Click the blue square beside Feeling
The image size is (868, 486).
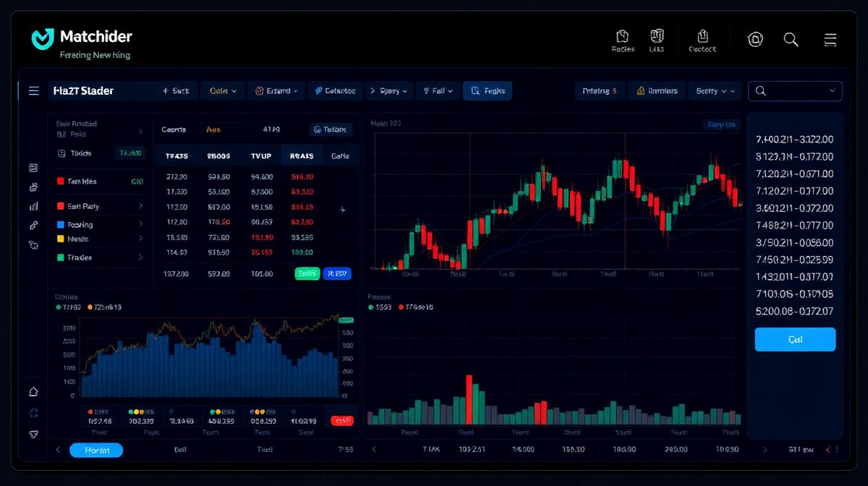click(x=61, y=225)
